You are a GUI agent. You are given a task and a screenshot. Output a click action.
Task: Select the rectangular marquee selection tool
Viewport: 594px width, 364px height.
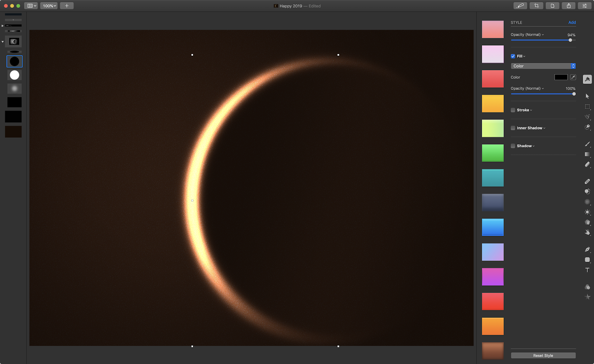[x=587, y=106]
